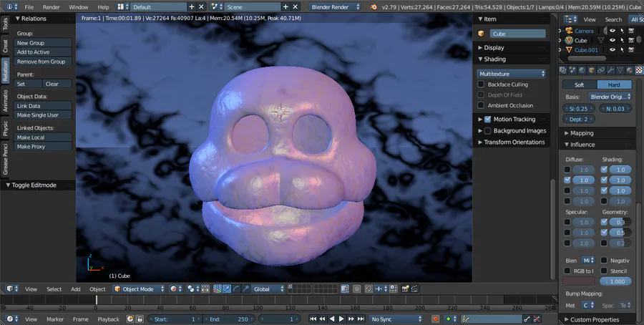Viewport: 644px width, 325px height.
Task: Uncheck the Motion Tracking checkbox
Action: point(487,119)
